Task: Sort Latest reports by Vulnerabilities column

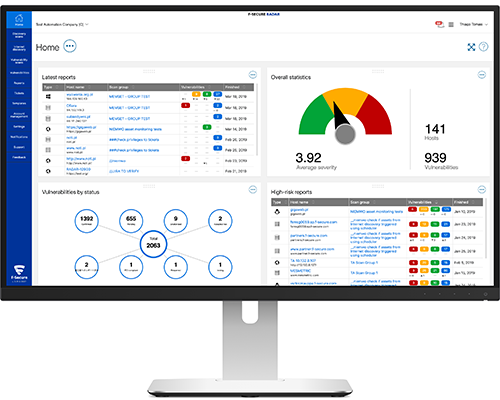Action: [x=201, y=87]
